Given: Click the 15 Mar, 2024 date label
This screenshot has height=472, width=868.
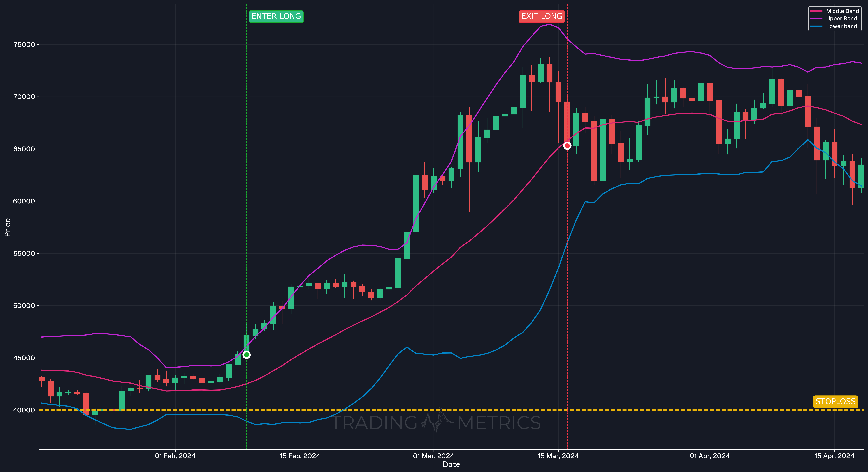Looking at the screenshot, I should pyautogui.click(x=558, y=456).
